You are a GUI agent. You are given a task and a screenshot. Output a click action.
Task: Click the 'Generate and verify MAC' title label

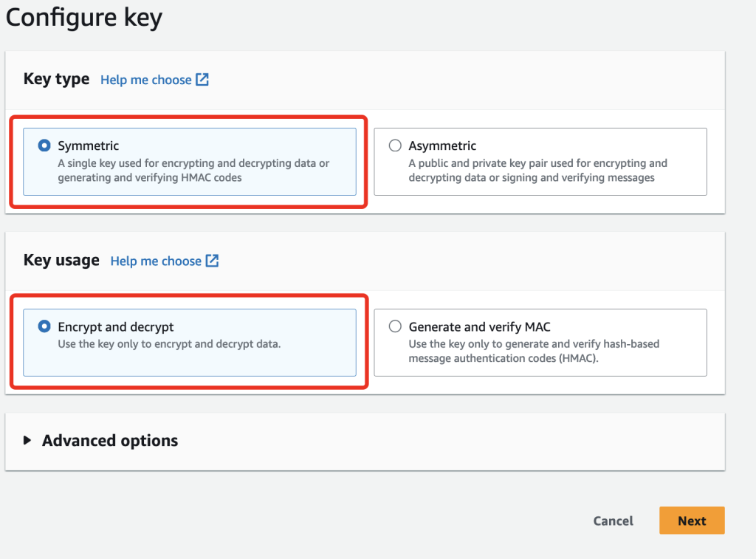(479, 326)
